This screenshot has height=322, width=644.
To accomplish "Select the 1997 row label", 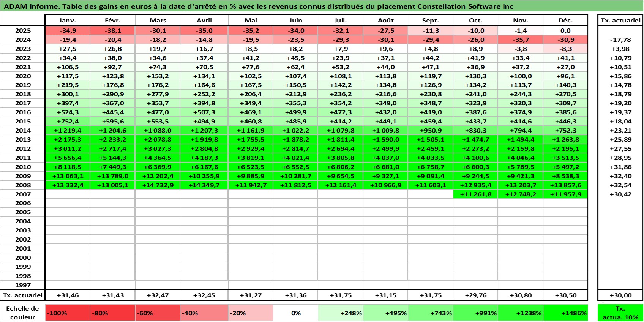I will tap(23, 285).
